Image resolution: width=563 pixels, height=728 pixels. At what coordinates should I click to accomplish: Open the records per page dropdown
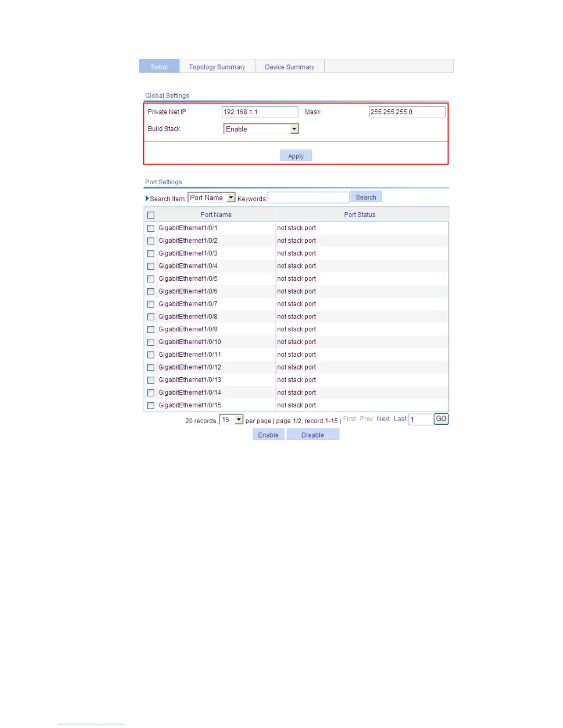(x=231, y=420)
